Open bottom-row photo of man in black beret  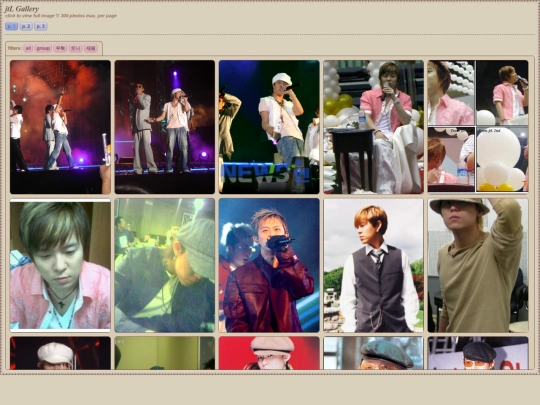pyautogui.click(x=478, y=353)
